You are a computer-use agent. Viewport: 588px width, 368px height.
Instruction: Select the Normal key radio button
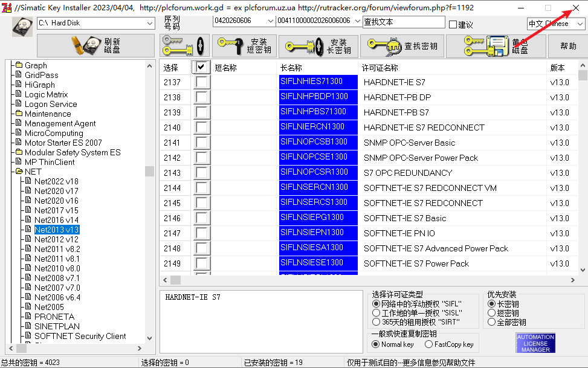tap(375, 344)
